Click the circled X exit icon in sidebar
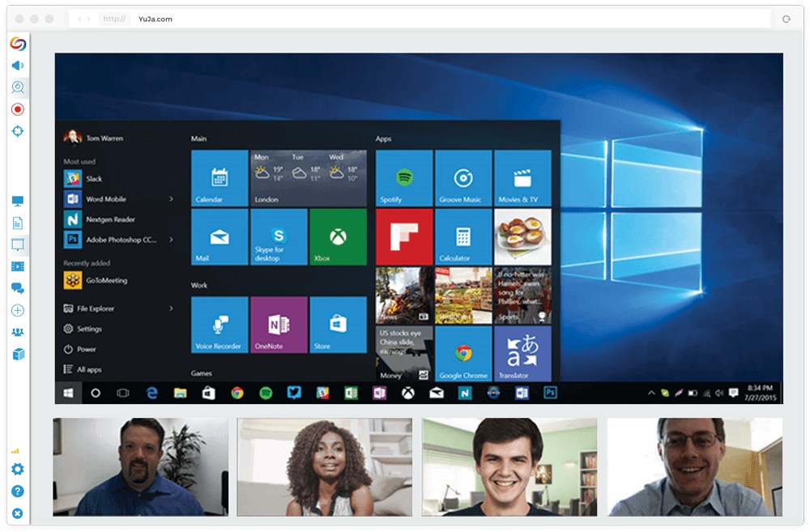 18,513
